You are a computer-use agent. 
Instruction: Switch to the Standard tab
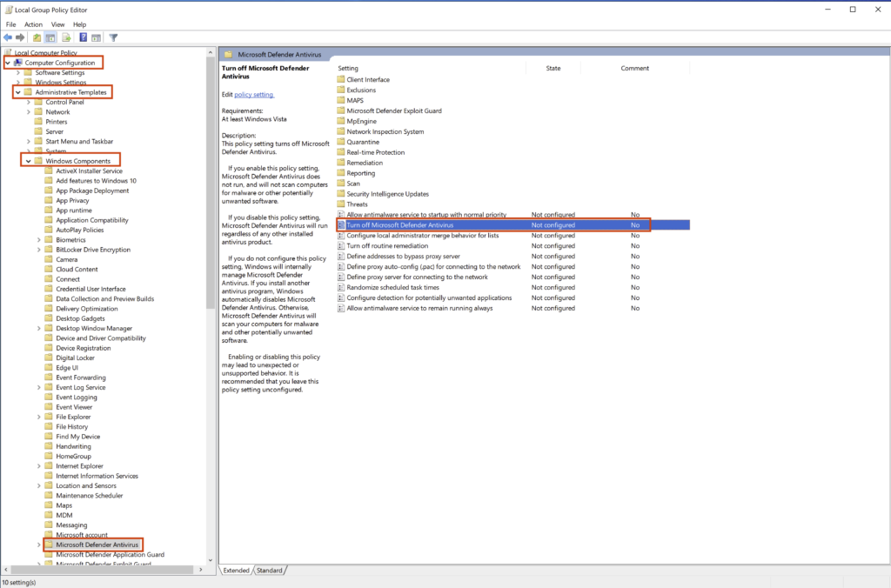(x=270, y=571)
